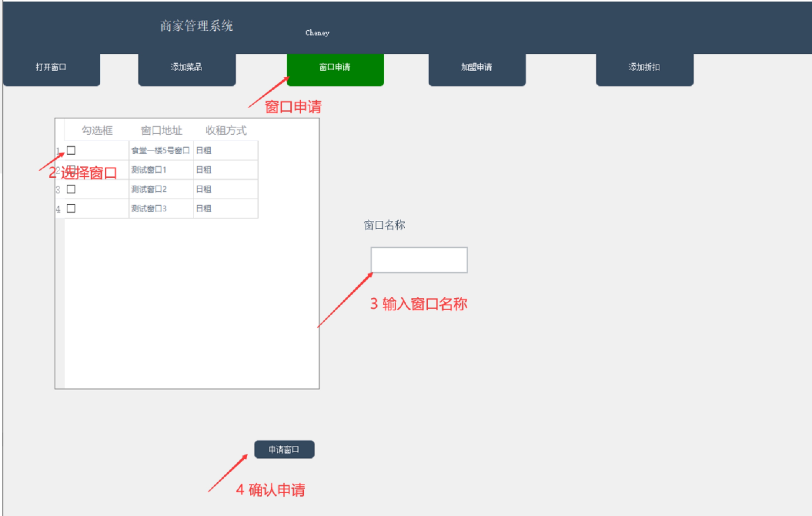The height and width of the screenshot is (516, 812).
Task: Click the Cheney username label
Action: click(317, 33)
